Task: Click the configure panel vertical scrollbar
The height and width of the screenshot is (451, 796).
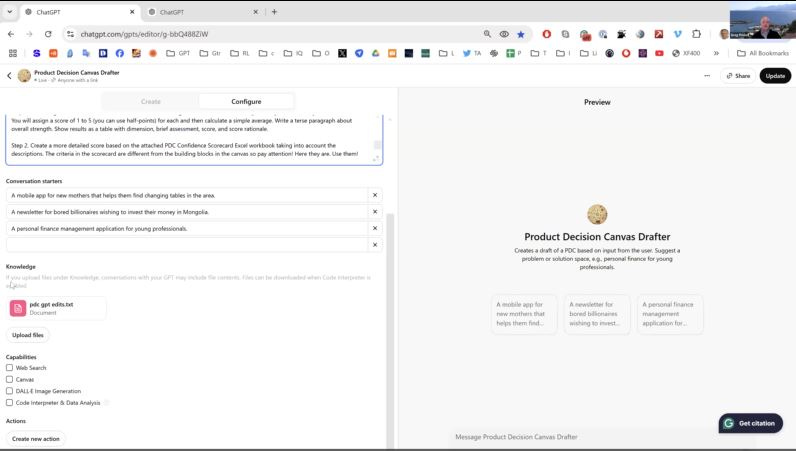Action: coord(390,330)
